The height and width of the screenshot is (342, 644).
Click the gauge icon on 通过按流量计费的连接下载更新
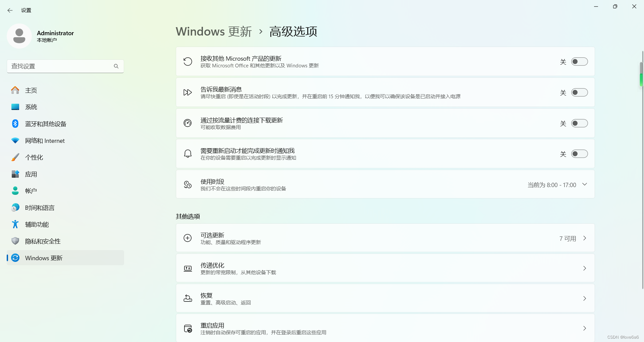point(188,123)
